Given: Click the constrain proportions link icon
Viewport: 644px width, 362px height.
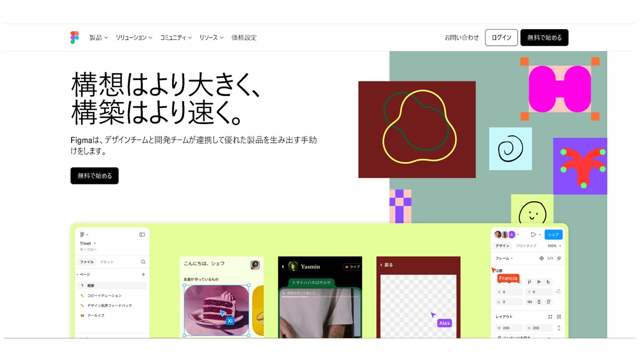Looking at the screenshot, I should click(558, 328).
